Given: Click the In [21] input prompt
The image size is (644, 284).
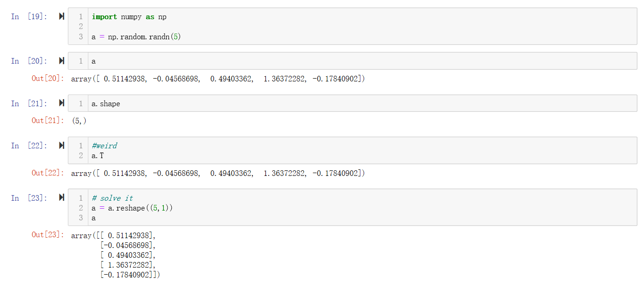Looking at the screenshot, I should [29, 103].
